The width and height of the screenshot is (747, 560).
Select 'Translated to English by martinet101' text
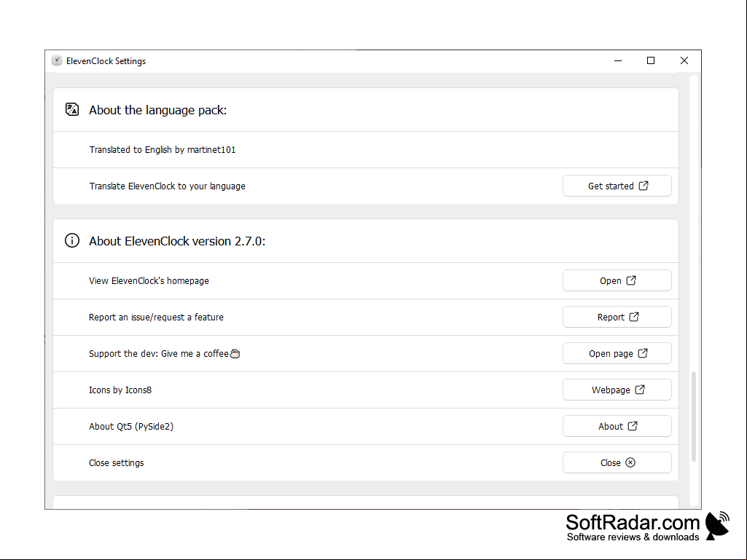point(163,149)
